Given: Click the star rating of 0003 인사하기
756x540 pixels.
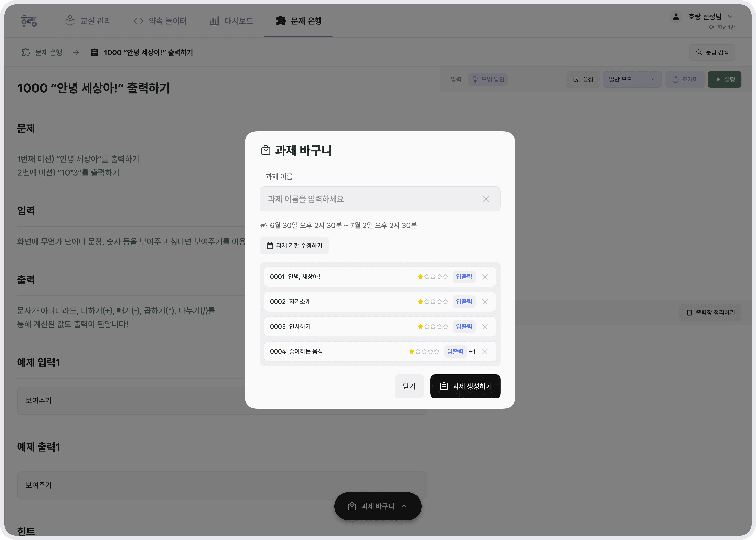Looking at the screenshot, I should point(433,326).
